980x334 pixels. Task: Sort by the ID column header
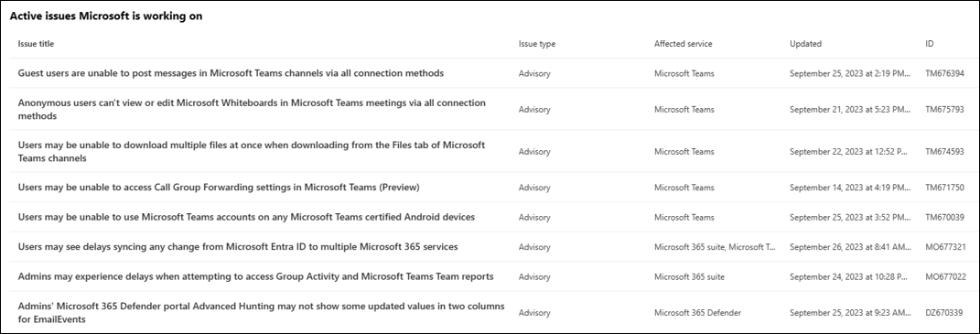point(930,44)
